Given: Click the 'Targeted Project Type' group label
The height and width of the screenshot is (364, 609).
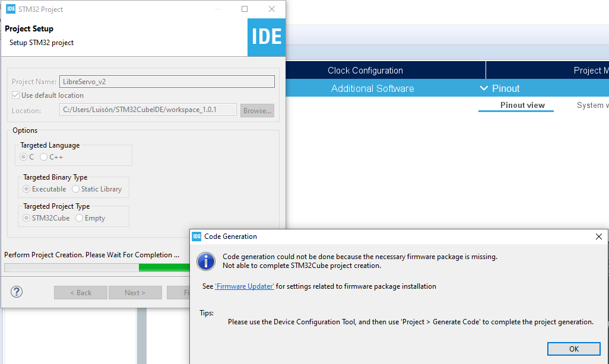Looking at the screenshot, I should click(56, 206).
